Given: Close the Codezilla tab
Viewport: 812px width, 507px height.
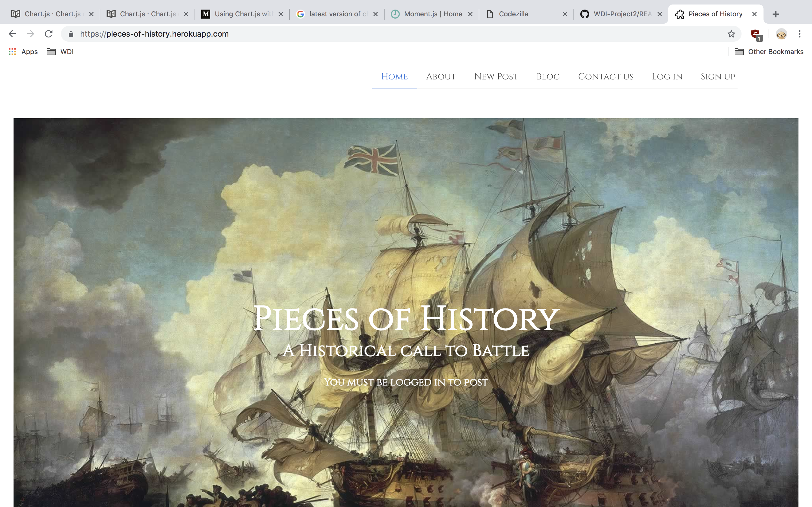Looking at the screenshot, I should (565, 14).
